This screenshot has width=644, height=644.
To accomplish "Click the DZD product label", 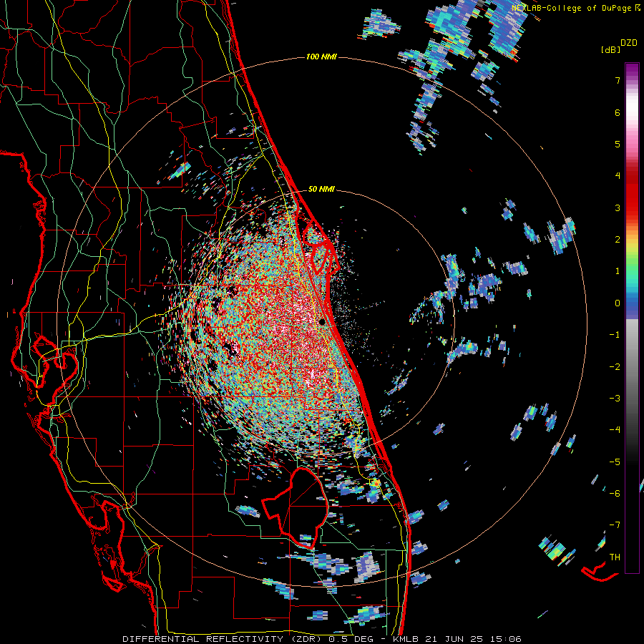I will [628, 43].
